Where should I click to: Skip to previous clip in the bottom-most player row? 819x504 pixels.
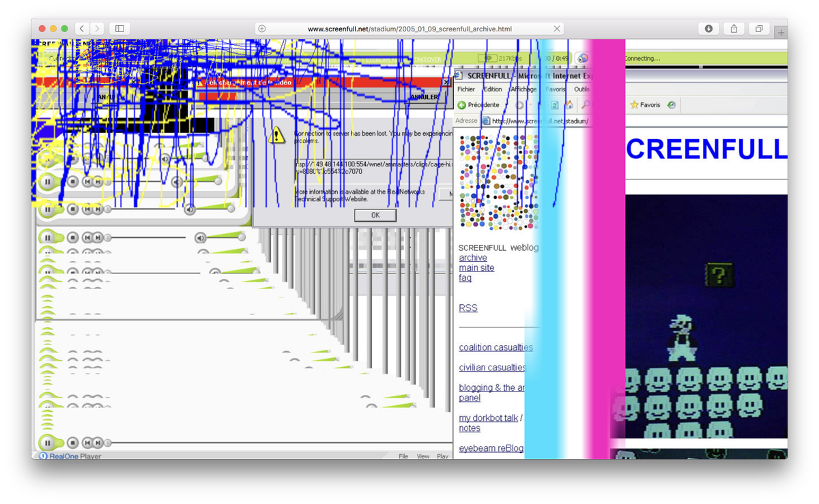pos(87,443)
